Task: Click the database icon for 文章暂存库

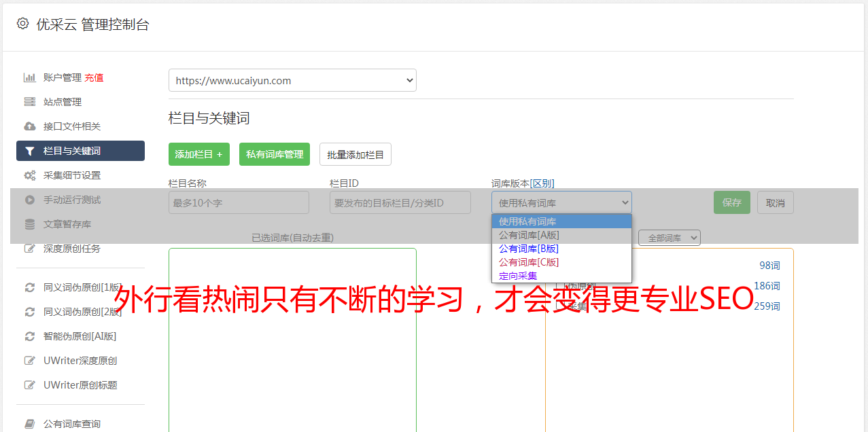Action: tap(29, 224)
